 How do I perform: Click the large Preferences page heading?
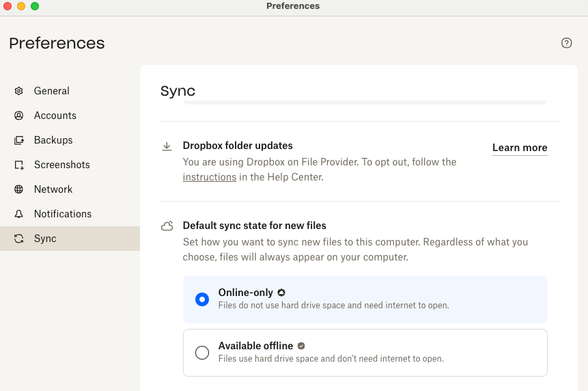click(x=57, y=43)
